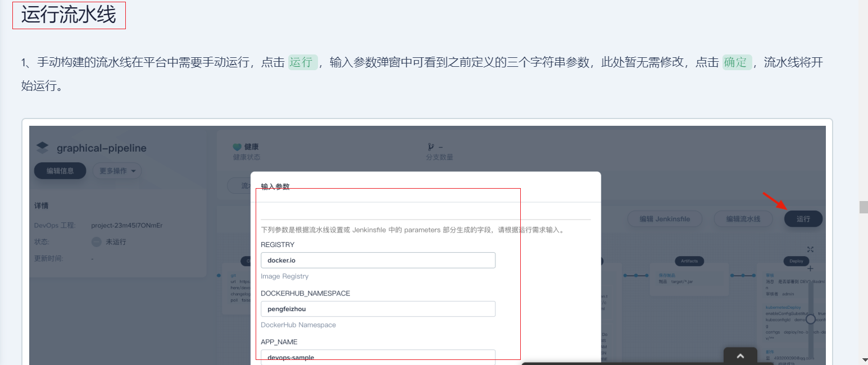Click the back-to-top chevron up icon
Screen dimensions: 868x365
pos(740,356)
